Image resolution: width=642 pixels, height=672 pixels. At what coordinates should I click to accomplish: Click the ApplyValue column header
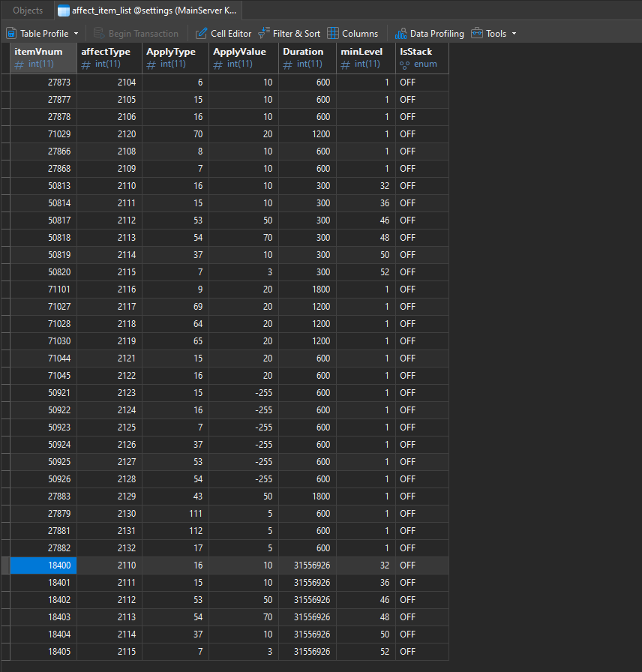pyautogui.click(x=244, y=58)
